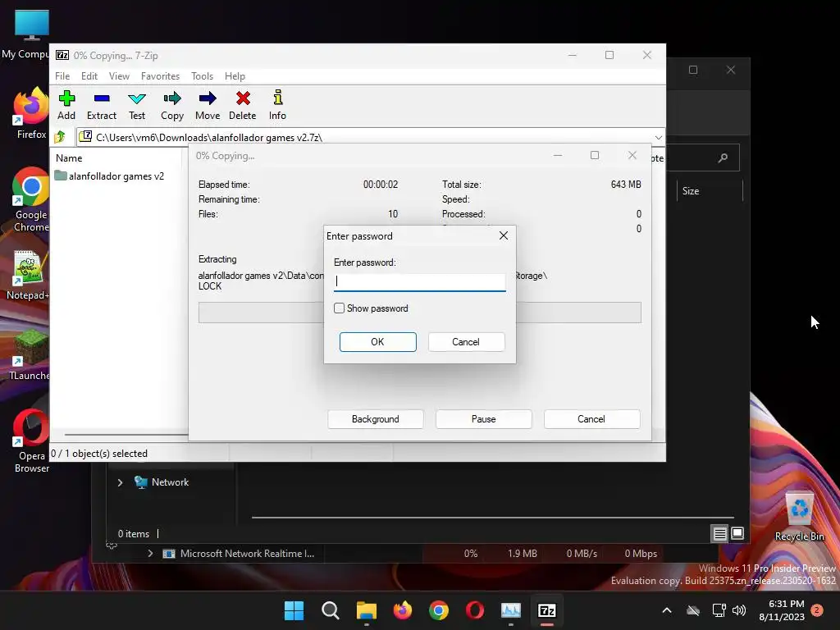
Task: Open File Explorer from the taskbar
Action: click(x=367, y=610)
